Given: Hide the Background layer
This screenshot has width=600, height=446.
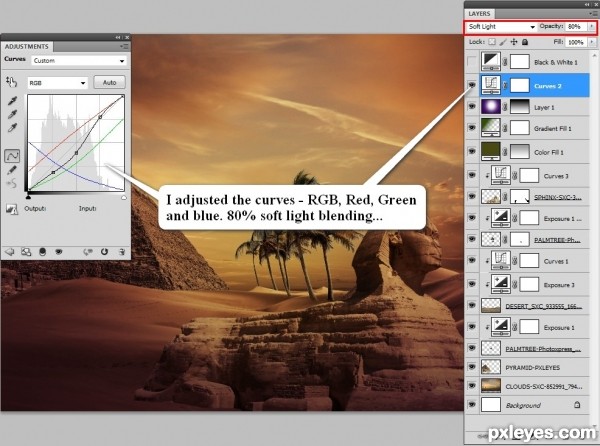Looking at the screenshot, I should [x=472, y=404].
